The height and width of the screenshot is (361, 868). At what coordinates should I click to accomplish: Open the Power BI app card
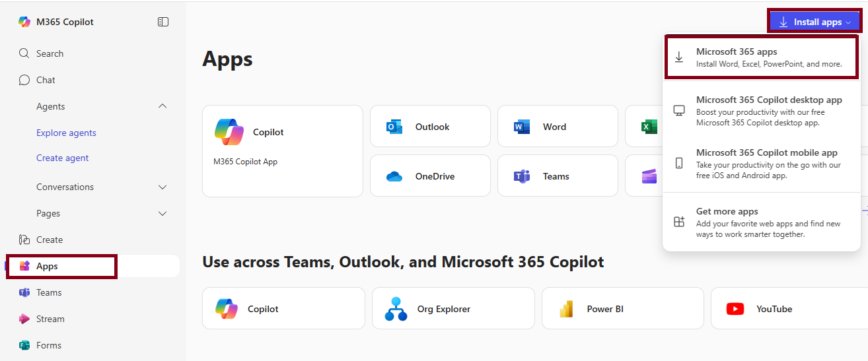(x=622, y=308)
